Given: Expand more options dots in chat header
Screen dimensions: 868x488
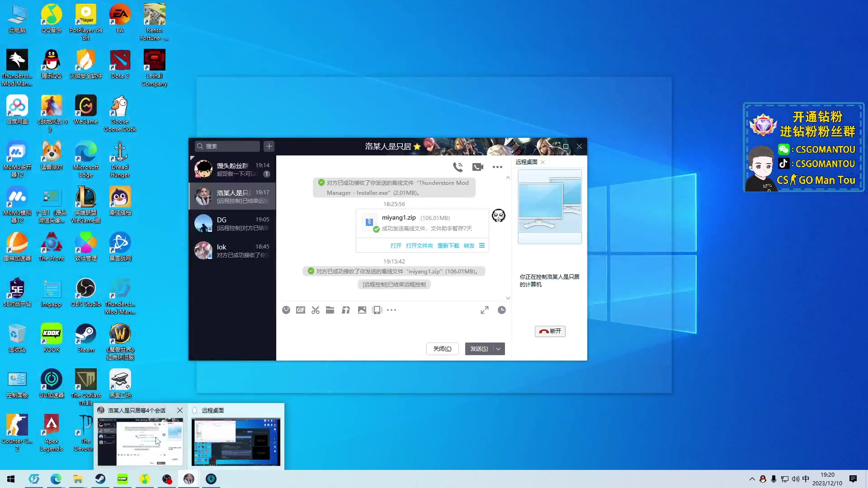Looking at the screenshot, I should 497,167.
